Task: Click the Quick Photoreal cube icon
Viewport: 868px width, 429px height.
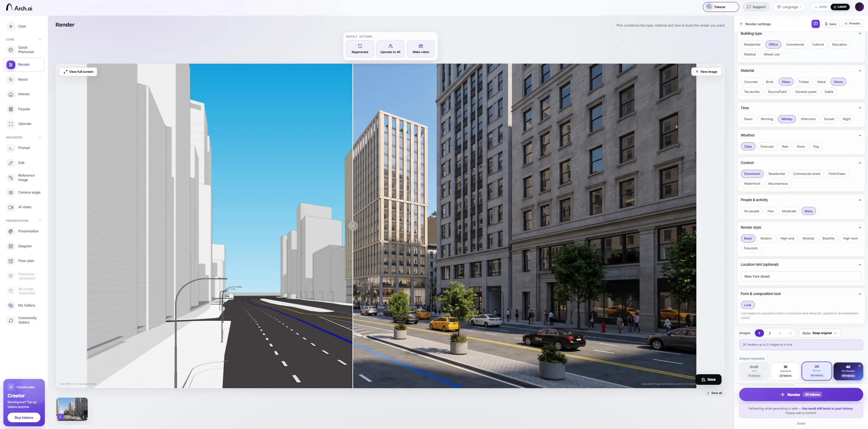Action: click(x=11, y=50)
